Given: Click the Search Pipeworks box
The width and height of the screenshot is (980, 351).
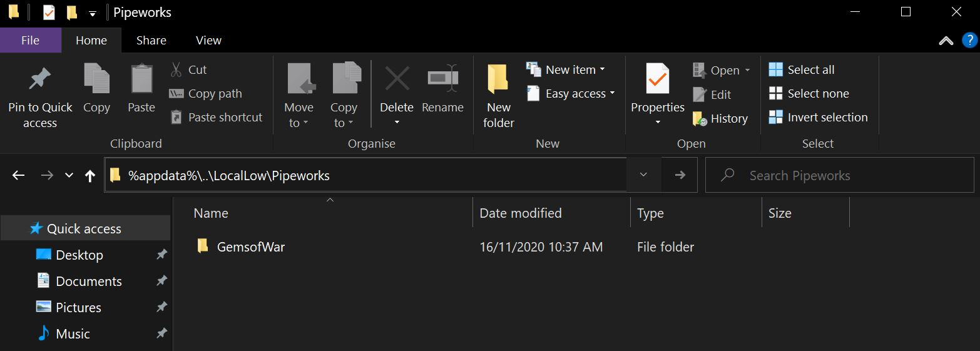Looking at the screenshot, I should [x=840, y=175].
